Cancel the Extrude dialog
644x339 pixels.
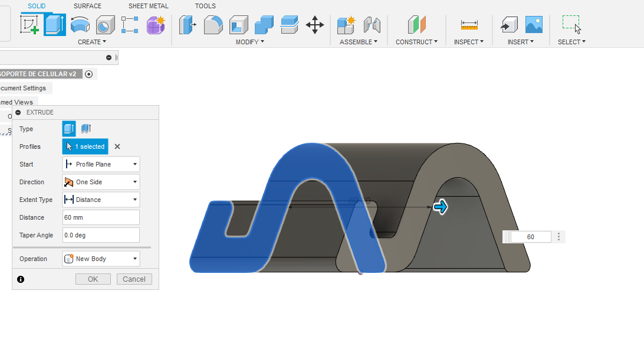[x=134, y=279]
